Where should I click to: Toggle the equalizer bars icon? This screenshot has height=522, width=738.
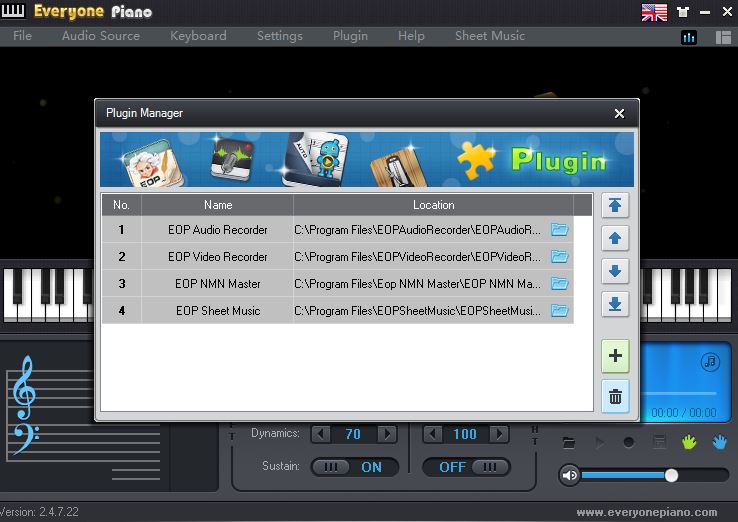pyautogui.click(x=689, y=37)
